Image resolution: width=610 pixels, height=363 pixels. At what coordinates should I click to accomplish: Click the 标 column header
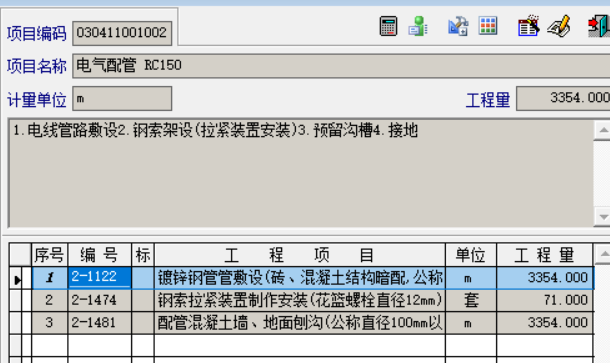coord(143,255)
